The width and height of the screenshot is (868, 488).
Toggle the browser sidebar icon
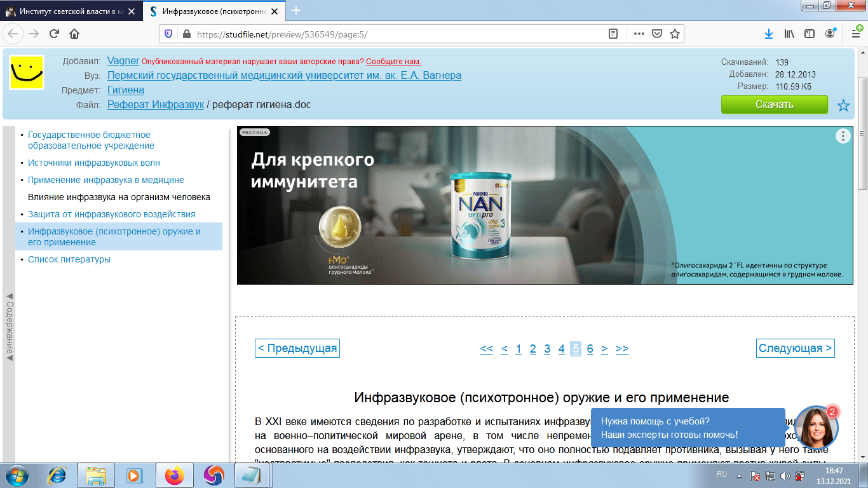click(810, 34)
